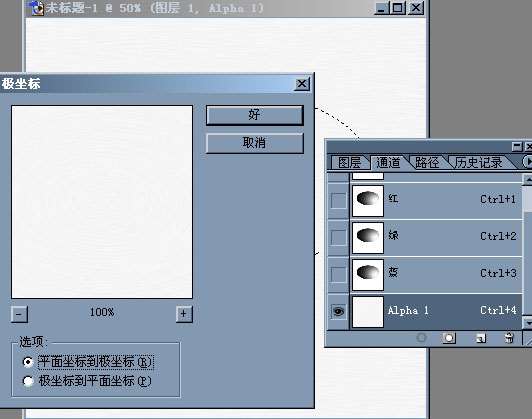Screen dimensions: 532x419
Task: Open the channels panel flyout menu arrow
Action: tap(527, 161)
